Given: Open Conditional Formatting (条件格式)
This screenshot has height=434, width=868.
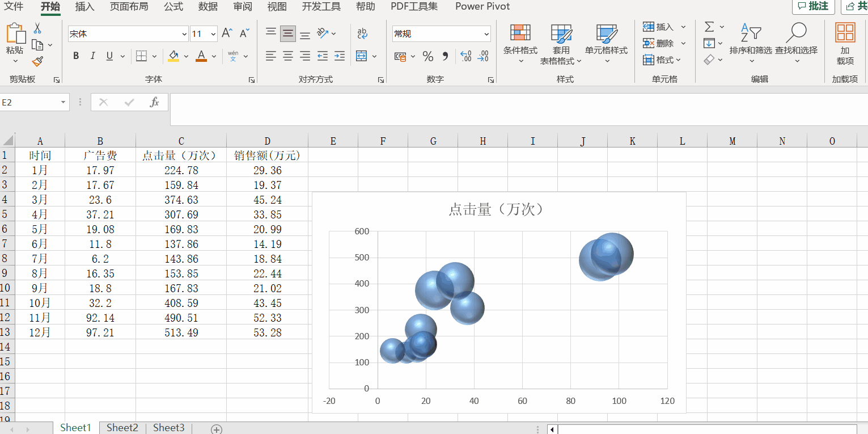Looking at the screenshot, I should click(x=520, y=44).
